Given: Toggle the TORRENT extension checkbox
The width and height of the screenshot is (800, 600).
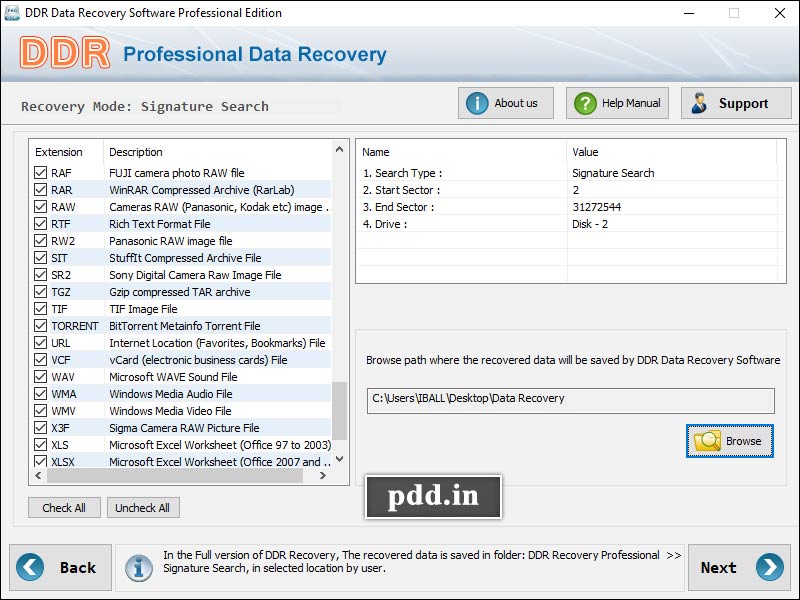Looking at the screenshot, I should 40,326.
